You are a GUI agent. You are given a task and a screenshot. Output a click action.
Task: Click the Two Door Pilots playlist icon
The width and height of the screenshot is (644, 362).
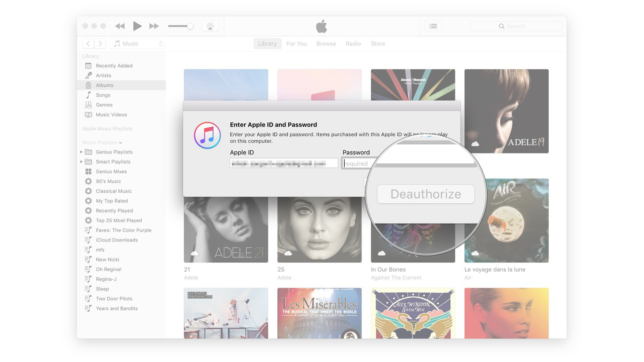coord(88,299)
